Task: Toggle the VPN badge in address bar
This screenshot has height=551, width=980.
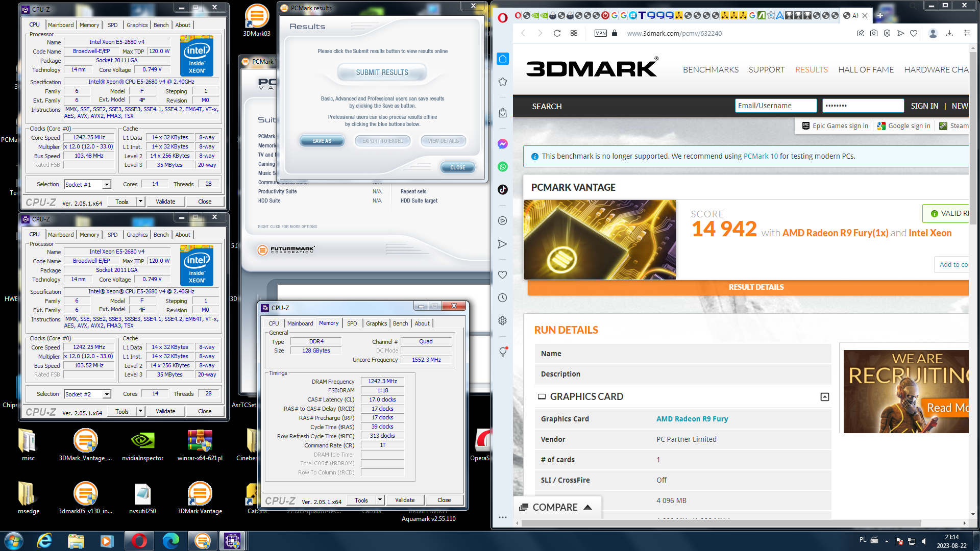Action: point(601,33)
